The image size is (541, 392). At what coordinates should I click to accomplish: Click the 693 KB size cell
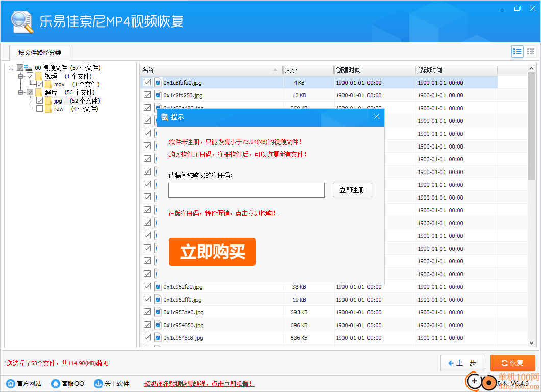click(x=299, y=312)
